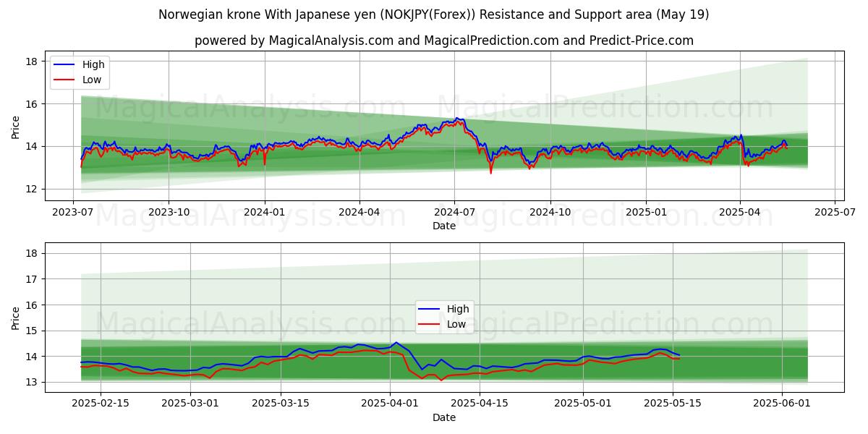Click the 'powered by MagicalAnalysis.com' subtitle
The width and height of the screenshot is (868, 434).
click(444, 41)
